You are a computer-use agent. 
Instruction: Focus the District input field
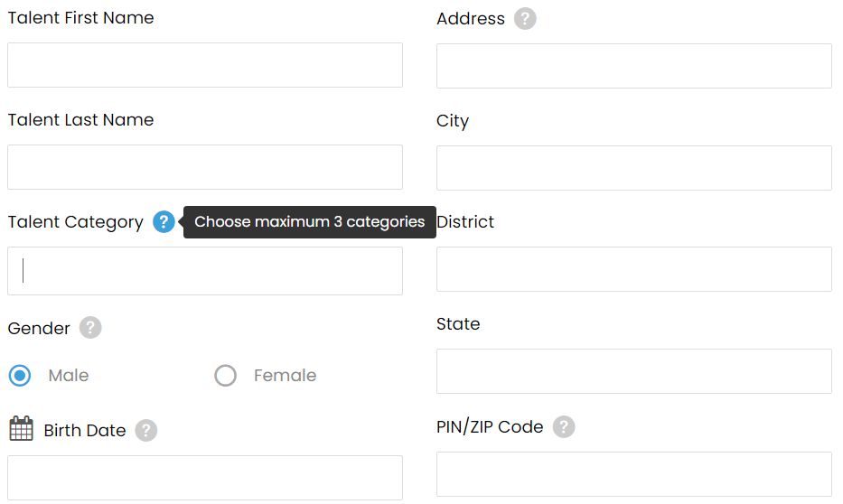[634, 269]
